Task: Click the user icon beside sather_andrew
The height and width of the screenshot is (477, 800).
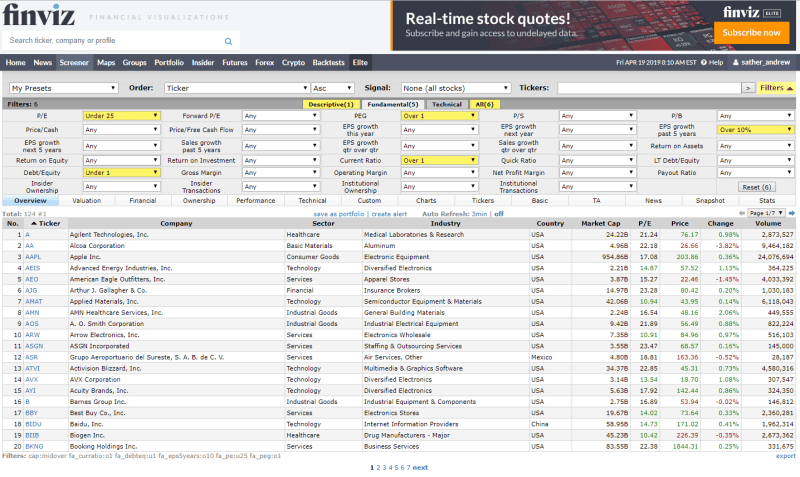Action: click(736, 63)
